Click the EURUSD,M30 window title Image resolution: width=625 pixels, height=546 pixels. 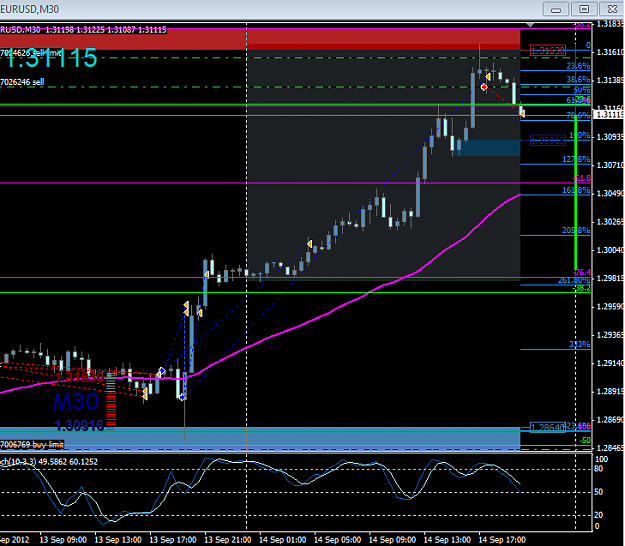point(29,9)
